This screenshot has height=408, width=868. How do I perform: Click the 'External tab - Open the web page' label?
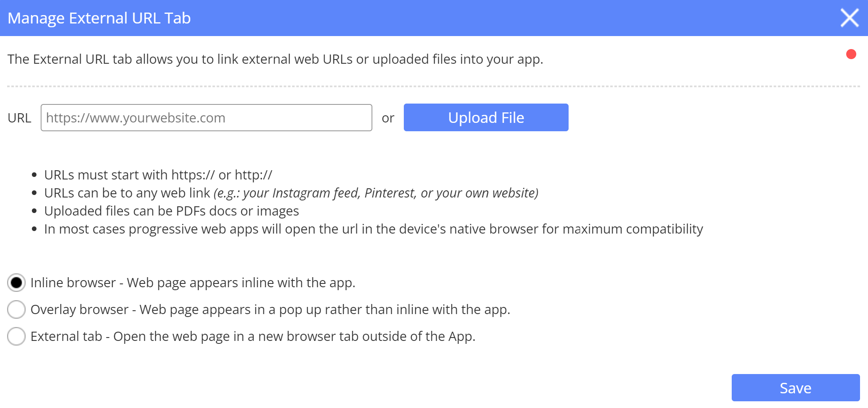(x=253, y=336)
